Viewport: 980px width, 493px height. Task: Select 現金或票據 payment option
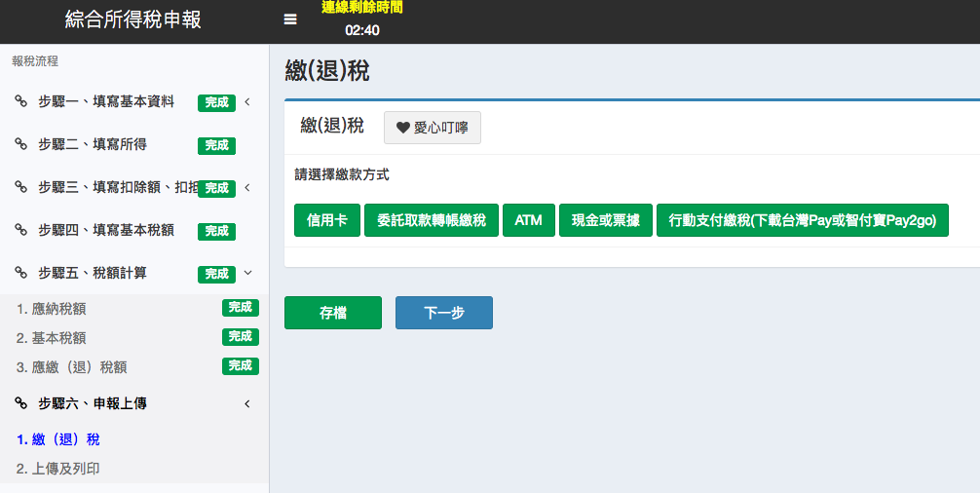coord(606,220)
